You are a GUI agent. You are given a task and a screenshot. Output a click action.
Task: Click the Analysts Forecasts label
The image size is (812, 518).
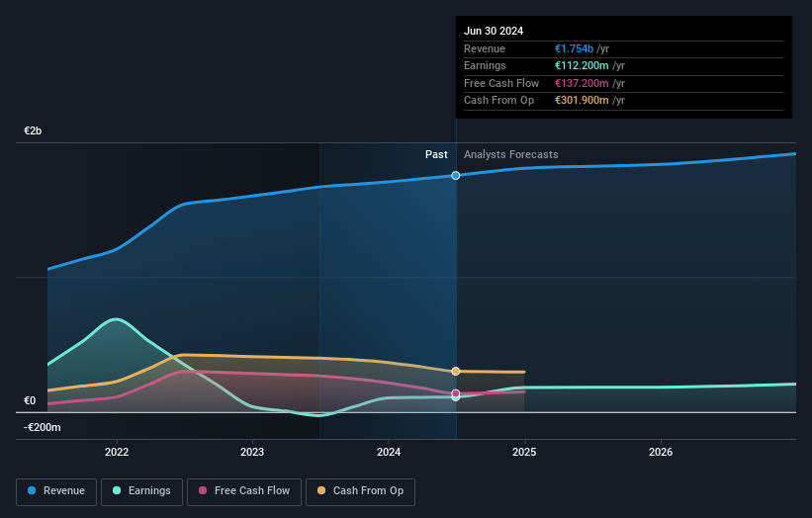tap(510, 154)
